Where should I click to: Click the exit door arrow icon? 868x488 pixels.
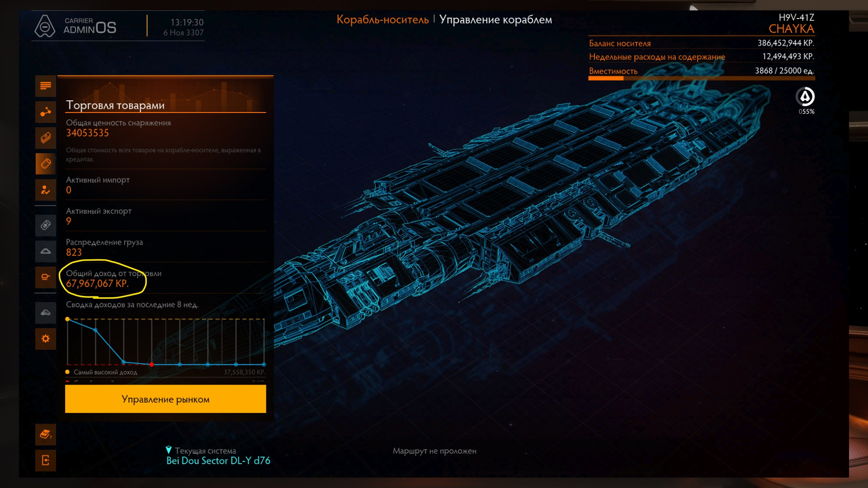pos(46,460)
